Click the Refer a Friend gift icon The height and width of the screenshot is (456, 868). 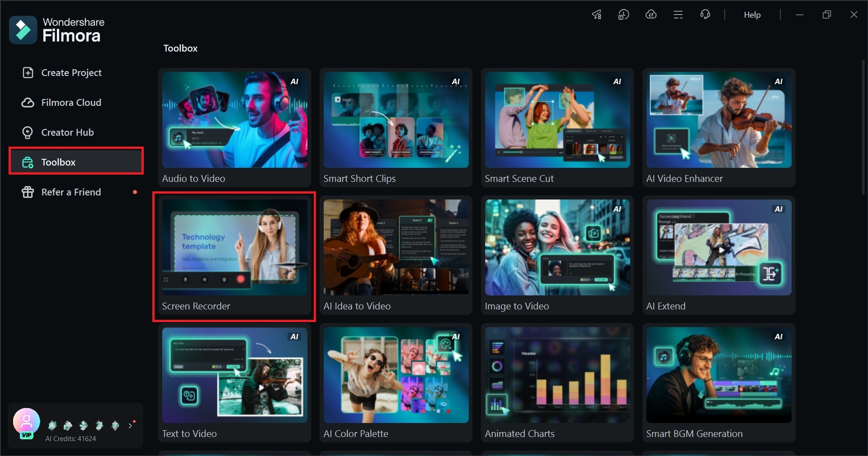[x=28, y=192]
